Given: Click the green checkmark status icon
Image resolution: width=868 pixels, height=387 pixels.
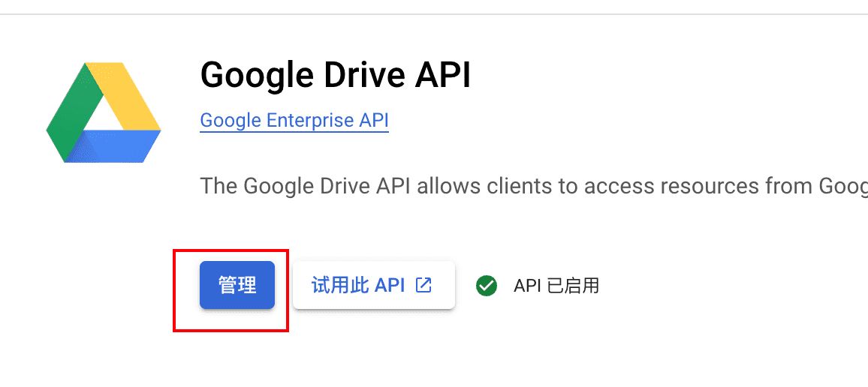Looking at the screenshot, I should [487, 286].
